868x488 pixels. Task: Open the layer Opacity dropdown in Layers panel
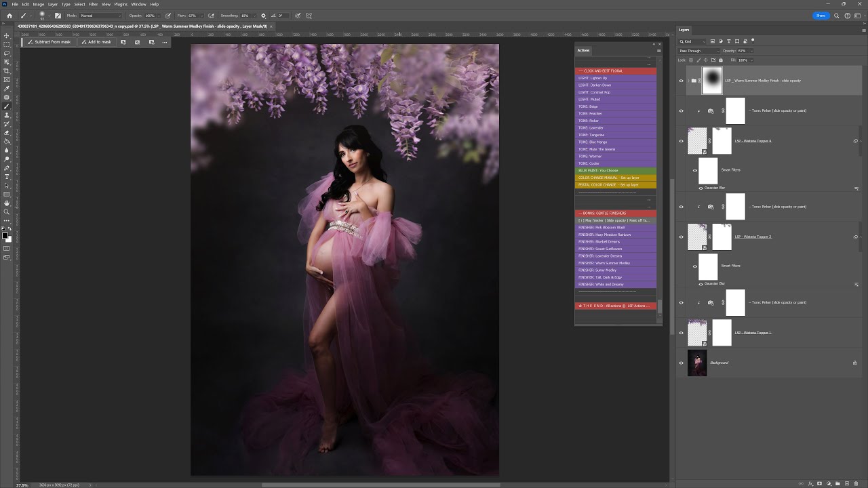tap(750, 51)
